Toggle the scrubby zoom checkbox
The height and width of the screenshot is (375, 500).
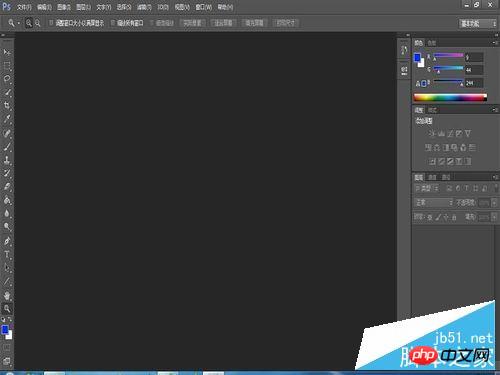tap(152, 23)
